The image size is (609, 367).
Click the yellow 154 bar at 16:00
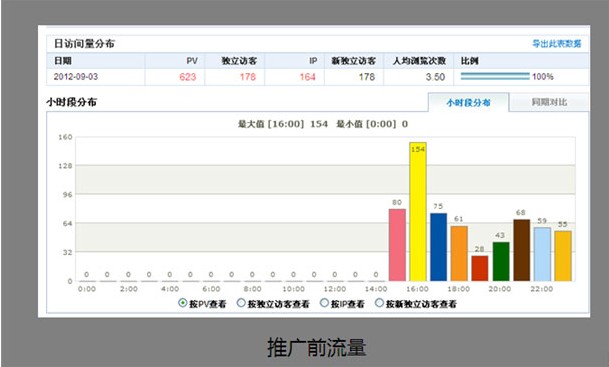[x=418, y=212]
